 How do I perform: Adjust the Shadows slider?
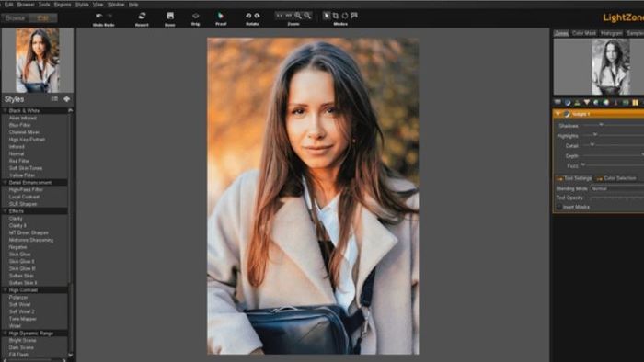(601, 125)
